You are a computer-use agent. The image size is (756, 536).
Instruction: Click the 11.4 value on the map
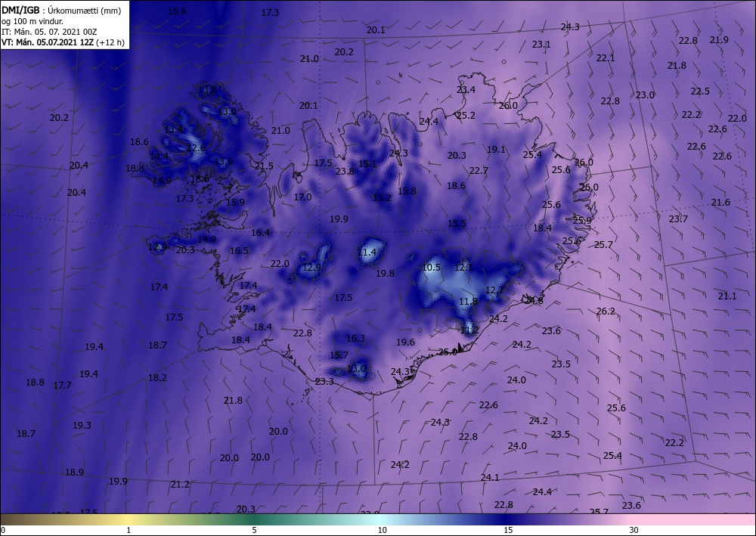(367, 252)
